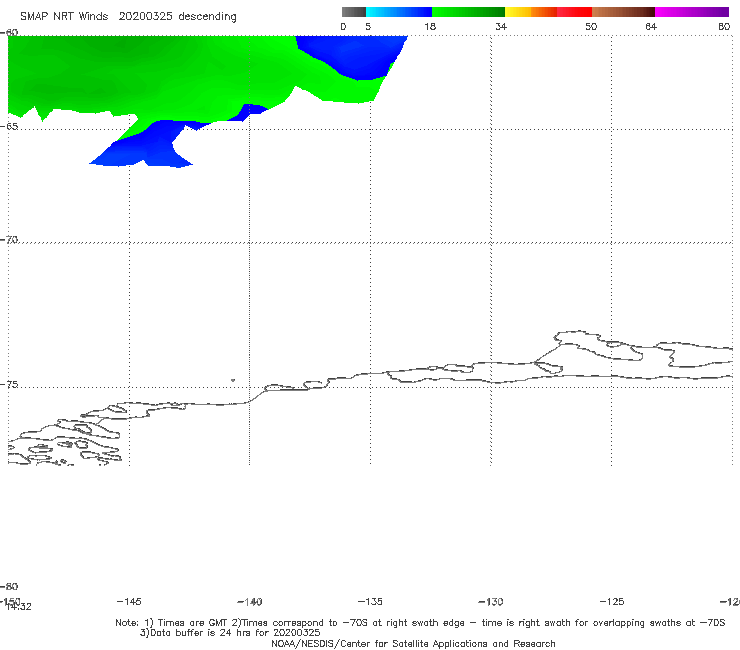The image size is (740, 650).
Task: Click the brown segment of the color bar
Action: [623, 12]
